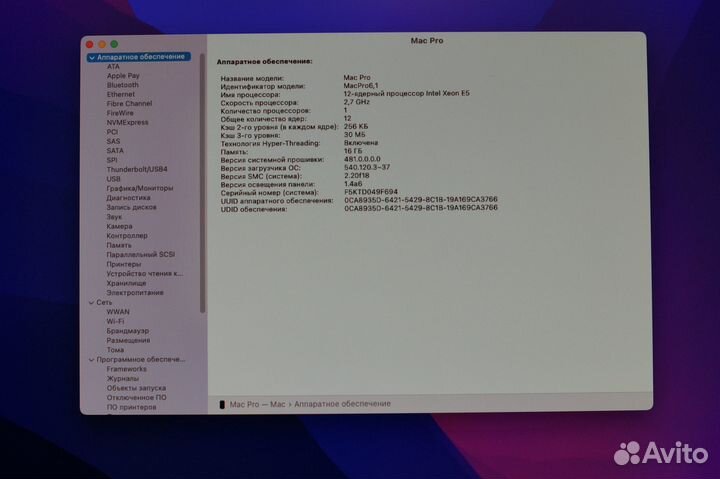Select Параллельный SCSI in the sidebar
Viewport: 720px width, 479px height.
[x=141, y=254]
